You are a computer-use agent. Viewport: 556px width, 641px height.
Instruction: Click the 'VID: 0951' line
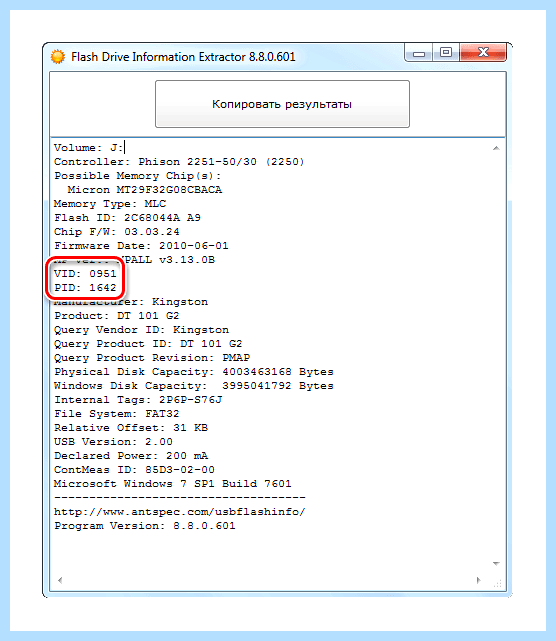coord(85,273)
